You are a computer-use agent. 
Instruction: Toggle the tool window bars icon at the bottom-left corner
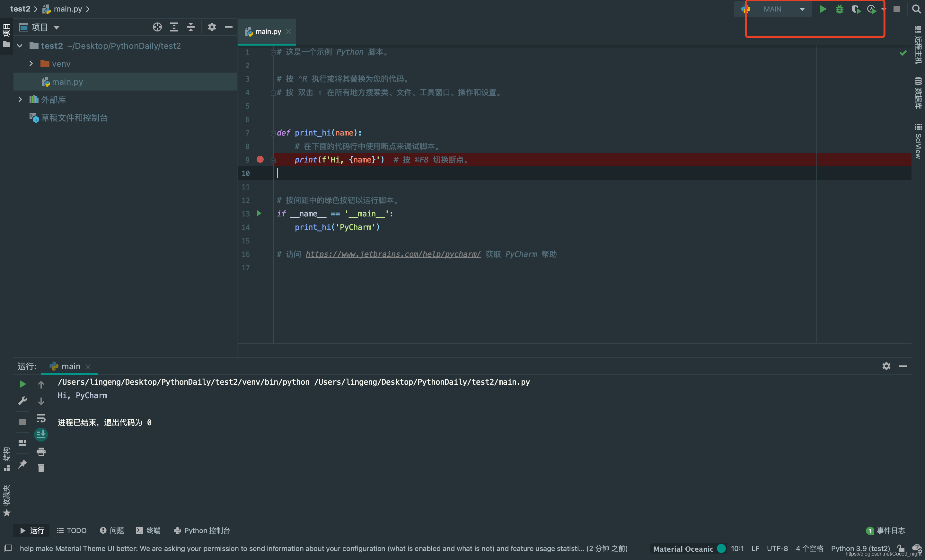pos(7,548)
